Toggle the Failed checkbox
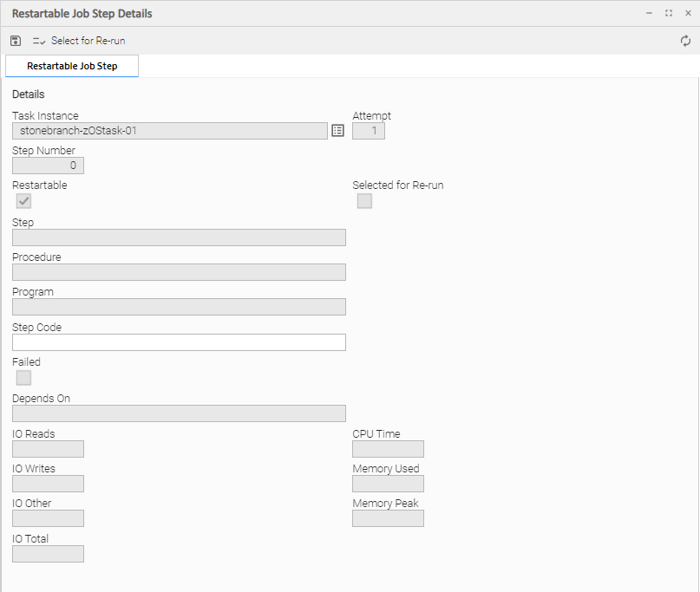Screen dimensions: 700x592 coord(24,378)
